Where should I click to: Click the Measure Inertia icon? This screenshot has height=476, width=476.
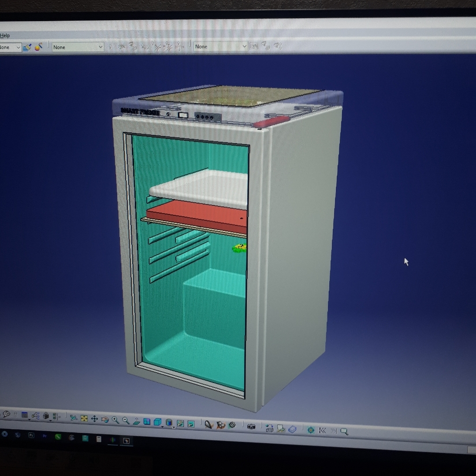tap(221, 425)
